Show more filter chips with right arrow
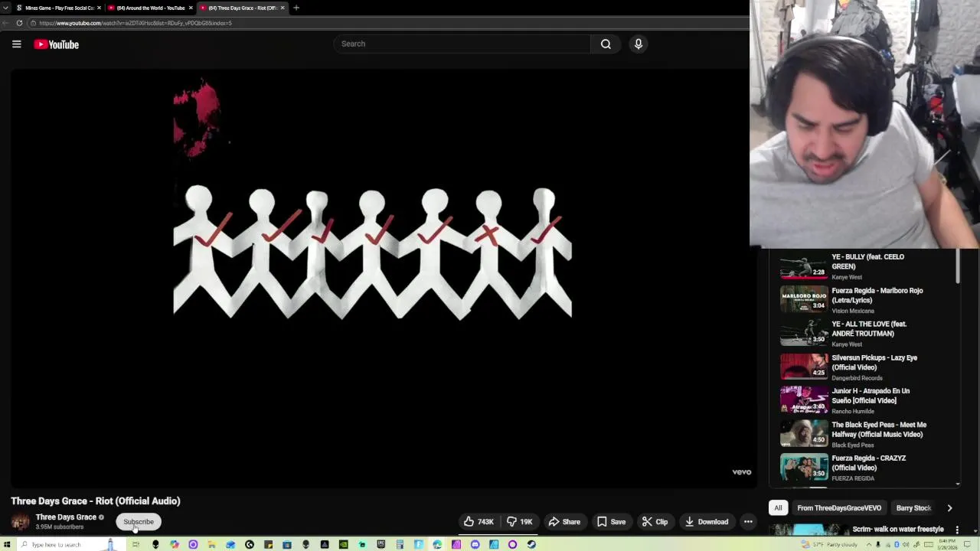980x551 pixels. point(949,508)
